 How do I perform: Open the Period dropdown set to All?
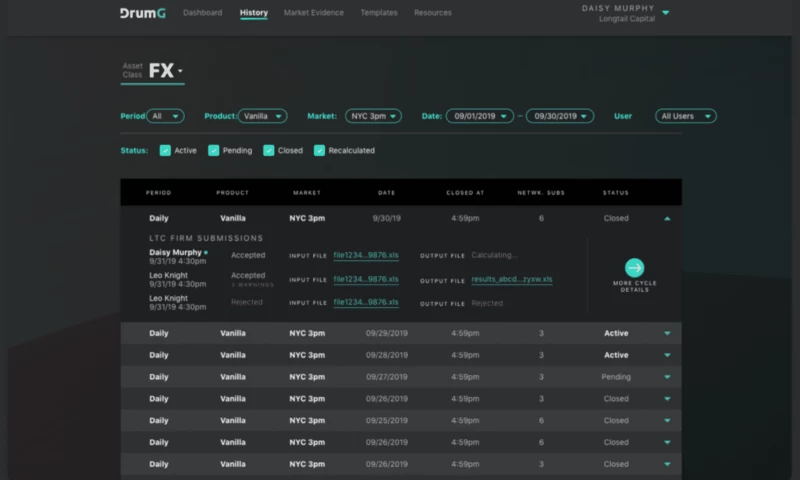point(165,116)
